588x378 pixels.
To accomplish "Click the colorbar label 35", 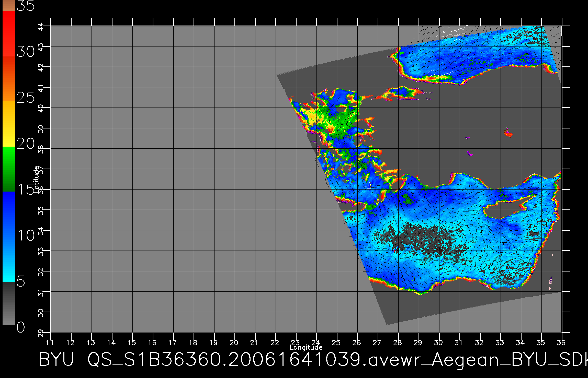I will tap(26, 6).
